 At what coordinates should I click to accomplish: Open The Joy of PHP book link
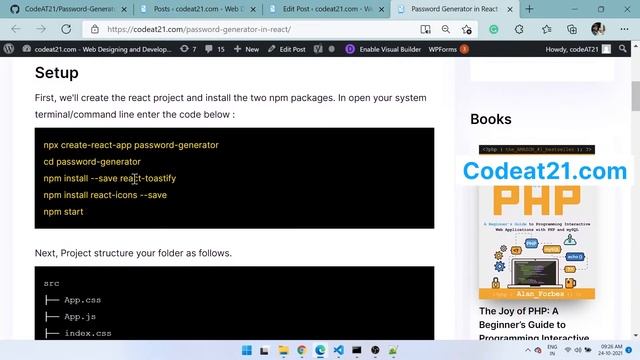coord(534,324)
